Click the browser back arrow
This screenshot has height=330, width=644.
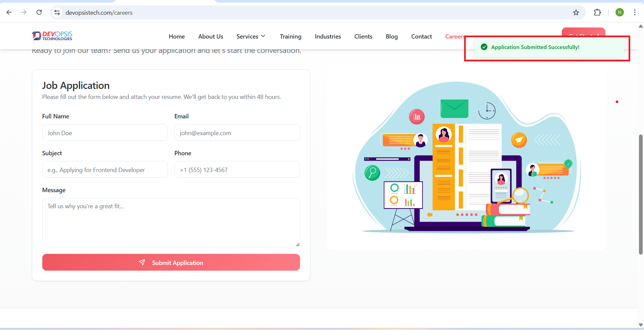pos(9,12)
